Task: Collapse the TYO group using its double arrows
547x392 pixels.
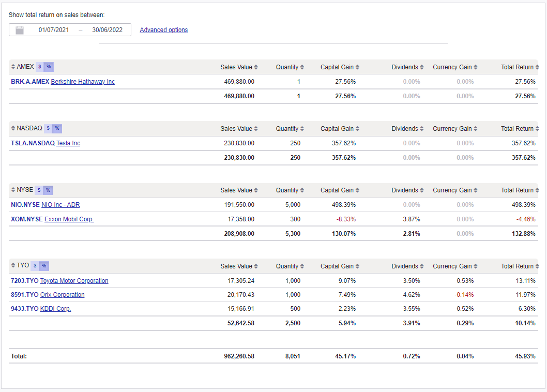Action: coord(13,265)
